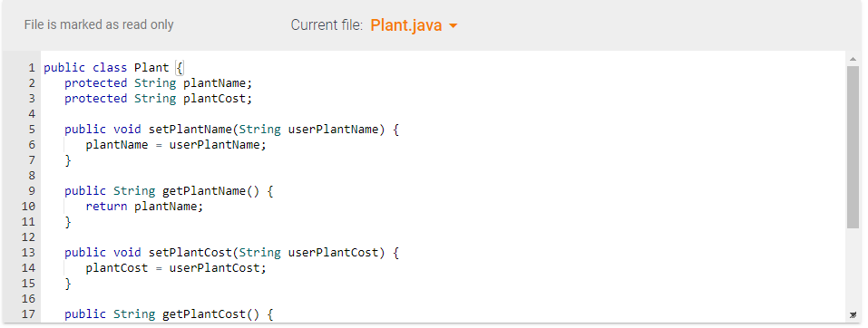The height and width of the screenshot is (328, 868).
Task: Click the scrollbar up arrow
Action: [853, 59]
